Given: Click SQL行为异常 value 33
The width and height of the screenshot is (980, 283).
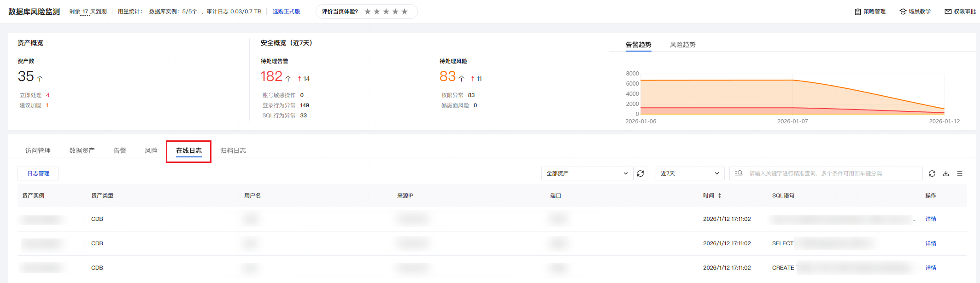Looking at the screenshot, I should 303,116.
